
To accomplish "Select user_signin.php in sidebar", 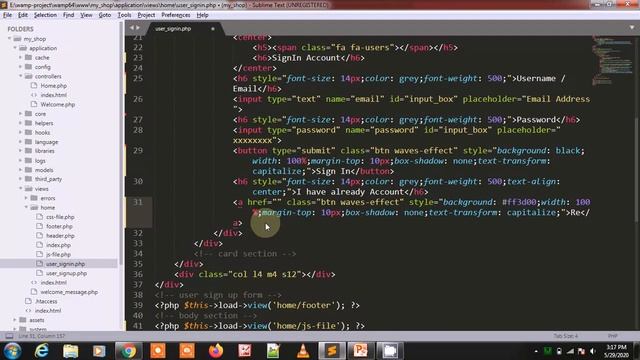I will (x=65, y=264).
